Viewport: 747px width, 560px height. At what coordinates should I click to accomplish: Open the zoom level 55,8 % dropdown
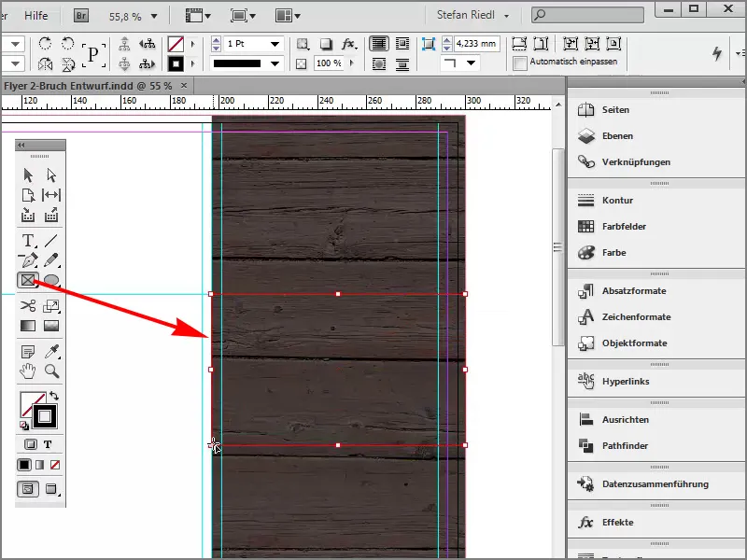click(154, 16)
